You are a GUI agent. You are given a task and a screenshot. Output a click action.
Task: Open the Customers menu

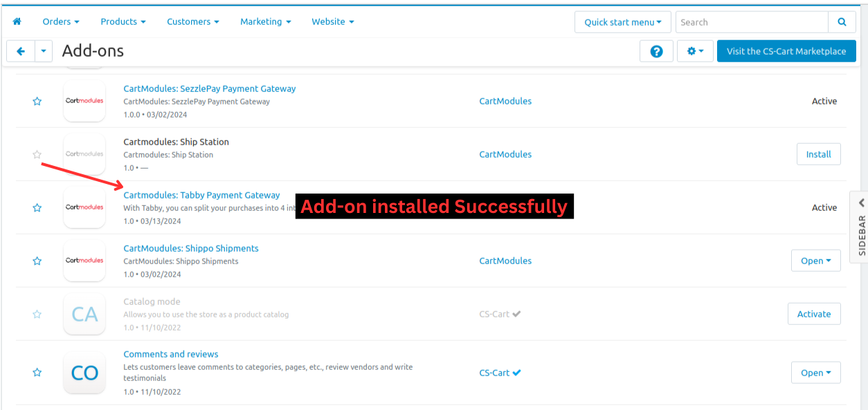pos(193,21)
